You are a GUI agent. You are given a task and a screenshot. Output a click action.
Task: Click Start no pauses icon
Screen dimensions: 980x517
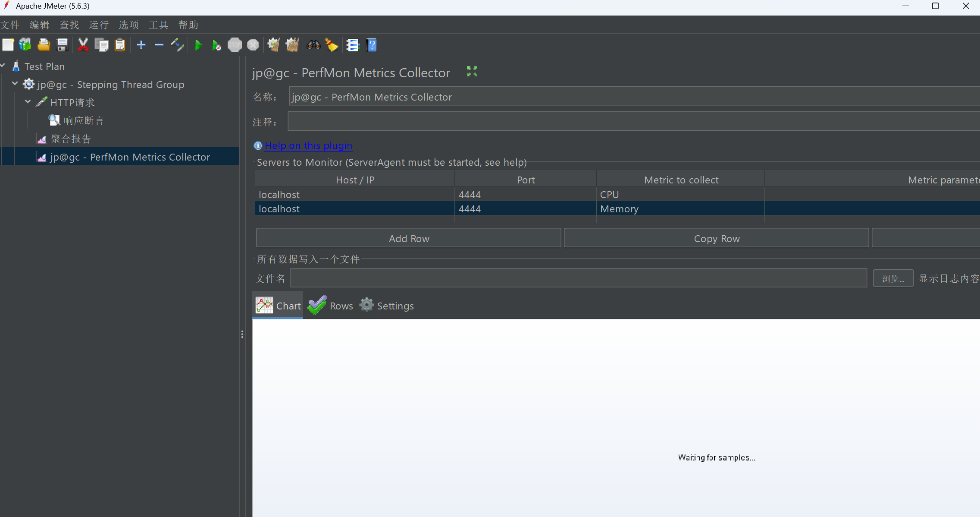pyautogui.click(x=216, y=45)
